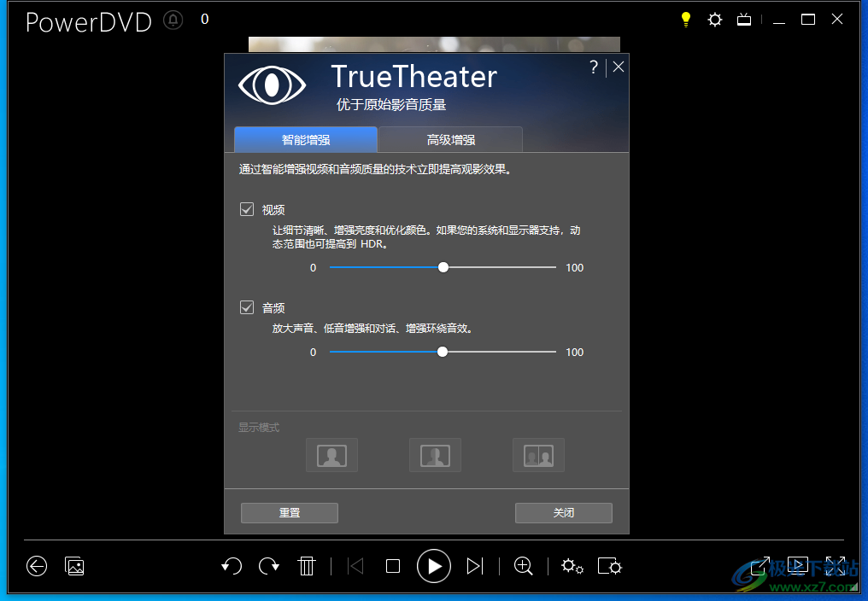Open TrueTheater help question mark
Screen dimensions: 868x601
594,67
